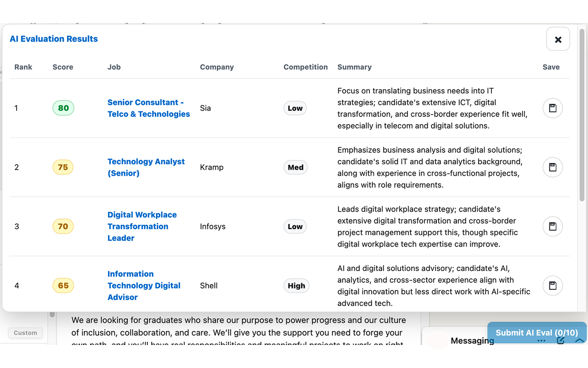588x368 pixels.
Task: Open the Technology Analyst (Senior) job posting
Action: coord(146,167)
